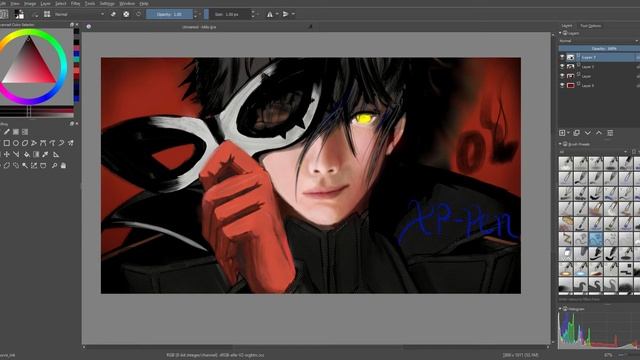
Task: Toggle visibility of third layer in list
Action: pyautogui.click(x=562, y=76)
